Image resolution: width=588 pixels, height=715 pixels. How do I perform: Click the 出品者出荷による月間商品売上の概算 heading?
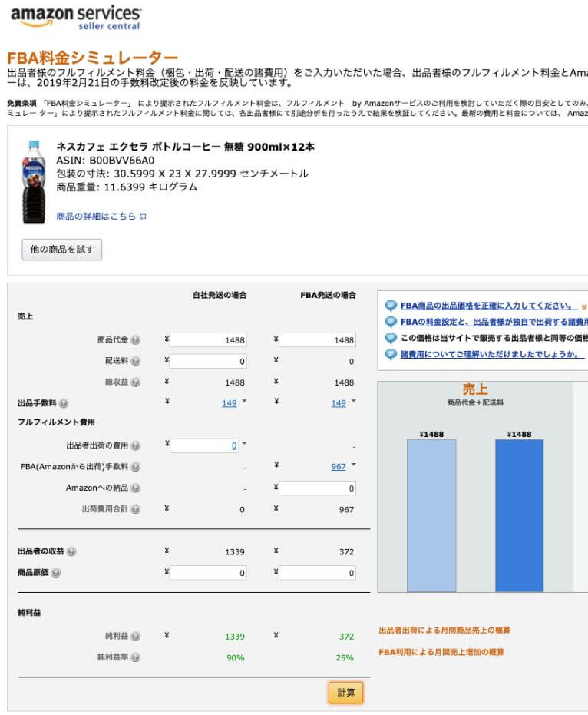tap(444, 631)
